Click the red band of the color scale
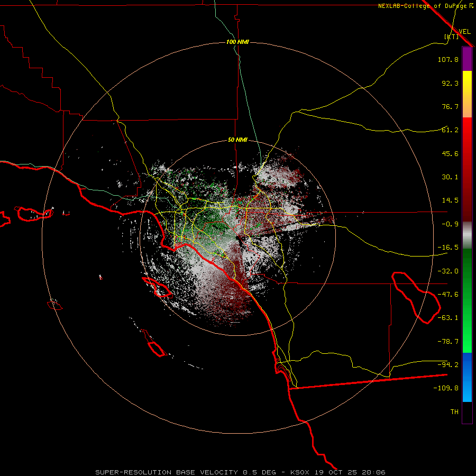The image size is (476, 476). coord(467,169)
